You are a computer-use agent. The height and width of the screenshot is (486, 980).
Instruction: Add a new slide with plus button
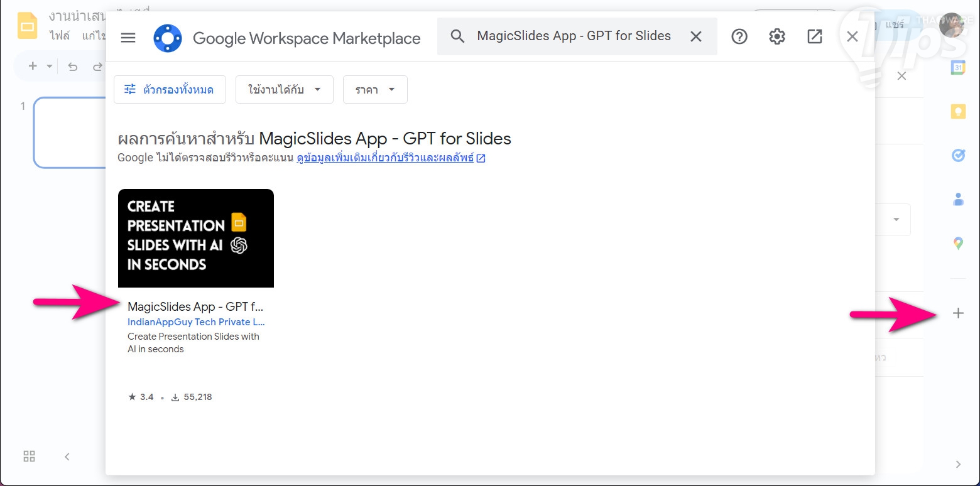(x=33, y=66)
